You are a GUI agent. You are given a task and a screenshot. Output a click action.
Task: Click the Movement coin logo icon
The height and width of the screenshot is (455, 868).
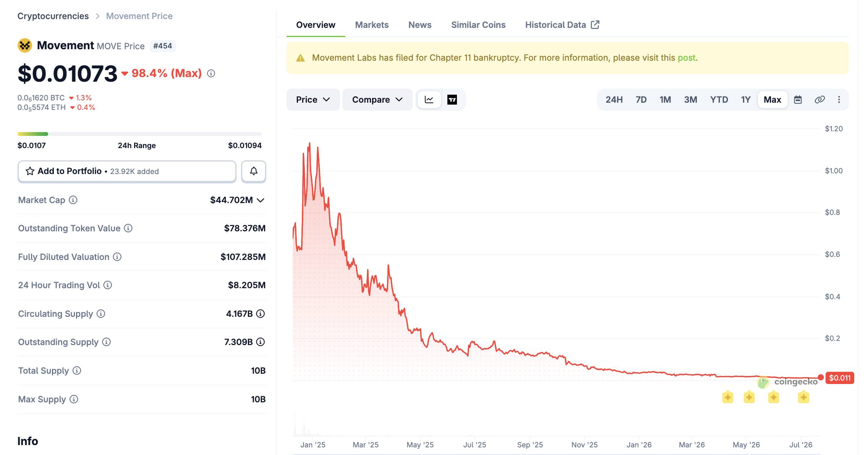[x=25, y=46]
